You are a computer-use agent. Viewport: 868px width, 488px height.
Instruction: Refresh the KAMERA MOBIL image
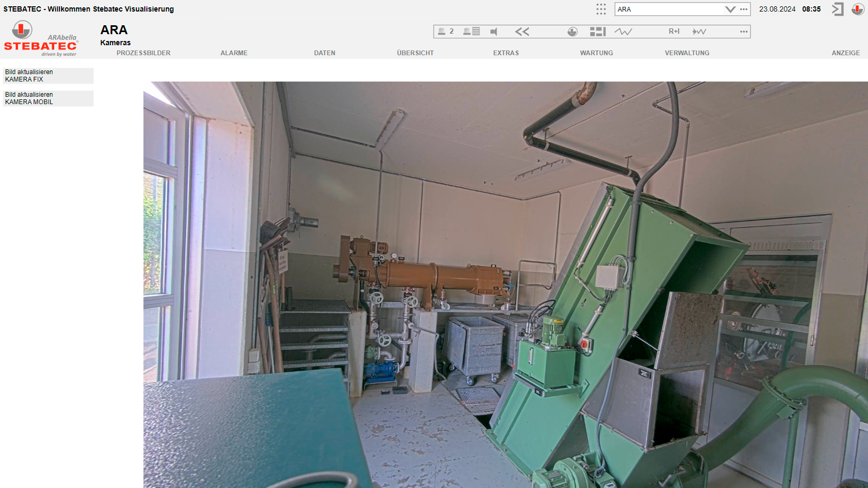point(48,98)
